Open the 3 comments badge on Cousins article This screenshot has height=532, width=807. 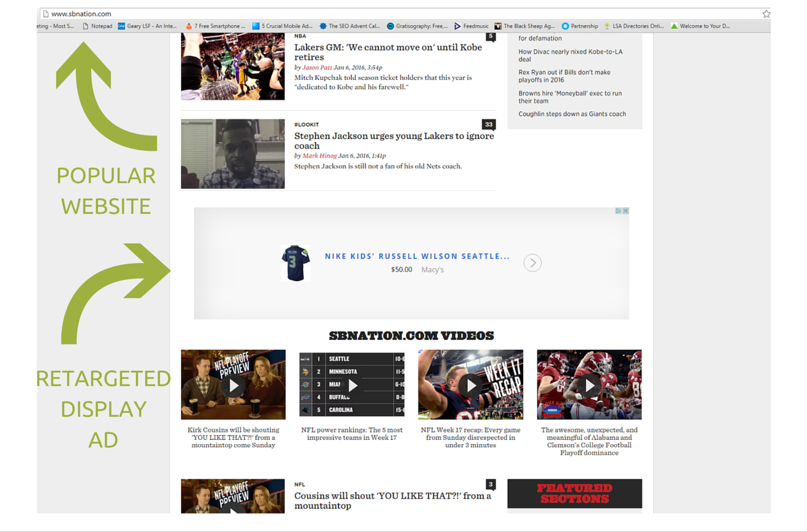click(490, 484)
